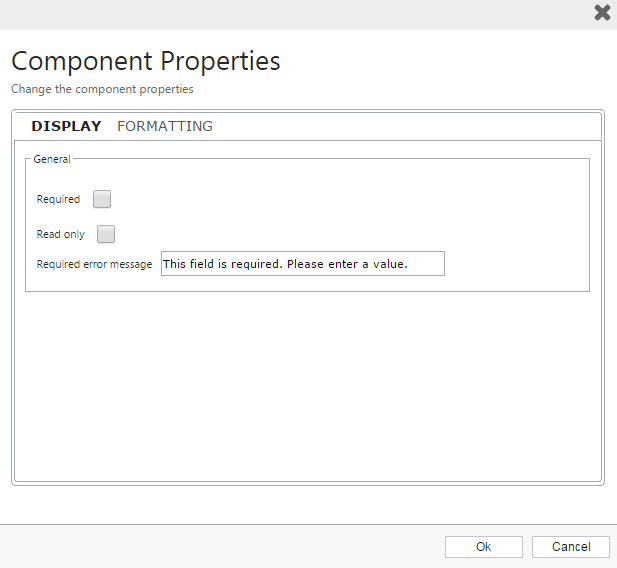617x568 pixels.
Task: Click blank tab strip right of Formatting
Action: pyautogui.click(x=400, y=127)
